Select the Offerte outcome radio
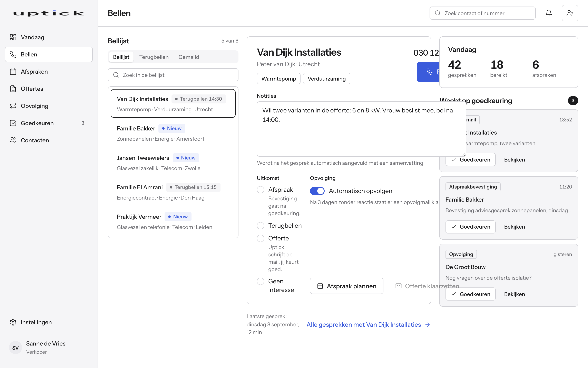The height and width of the screenshot is (368, 588). 261,238
